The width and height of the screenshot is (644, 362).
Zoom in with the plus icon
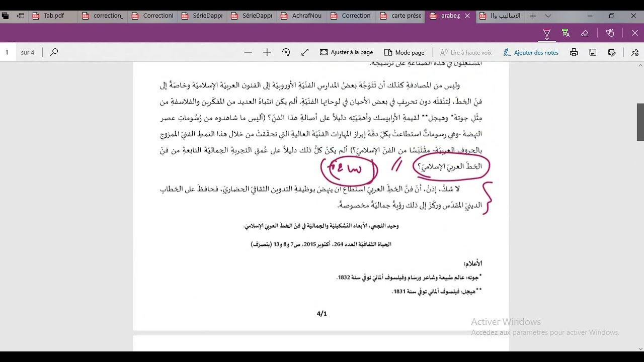click(x=267, y=52)
